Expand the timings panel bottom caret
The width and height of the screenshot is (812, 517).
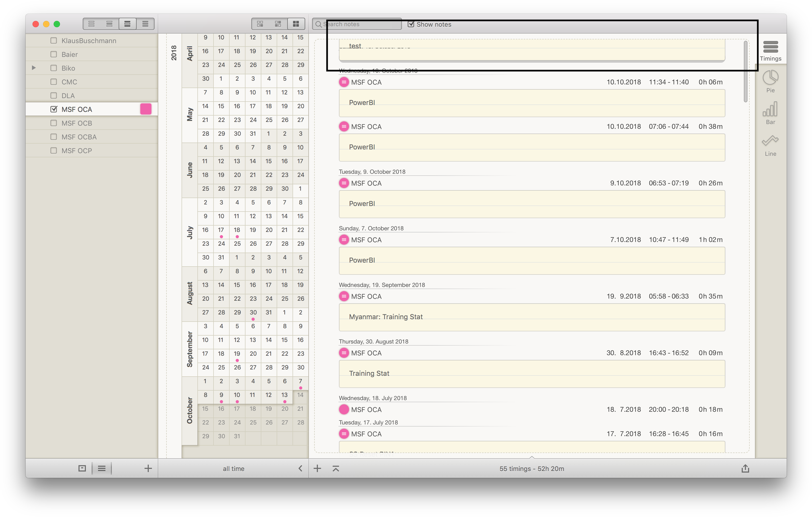(x=532, y=457)
